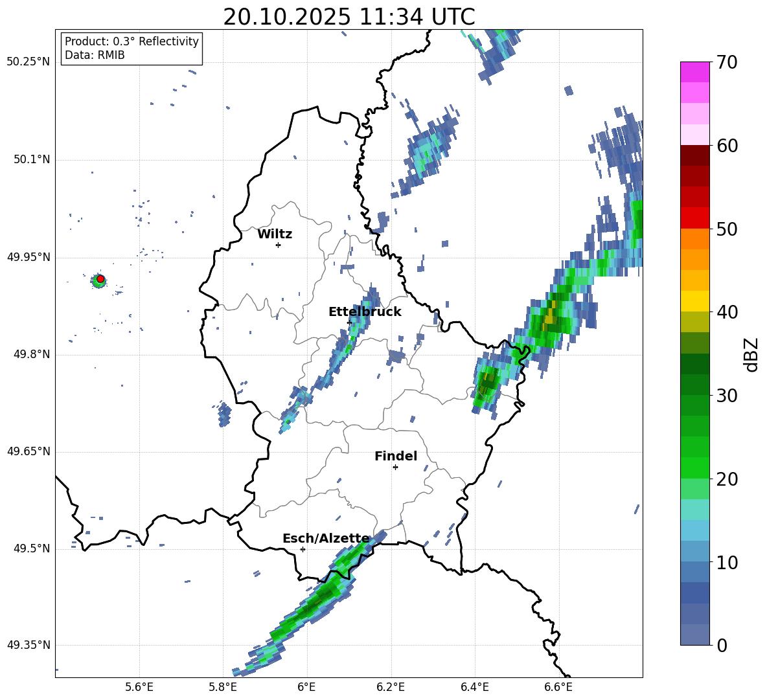This screenshot has height=700, width=767.
Task: Click the colorbar value 60
Action: coord(727,146)
